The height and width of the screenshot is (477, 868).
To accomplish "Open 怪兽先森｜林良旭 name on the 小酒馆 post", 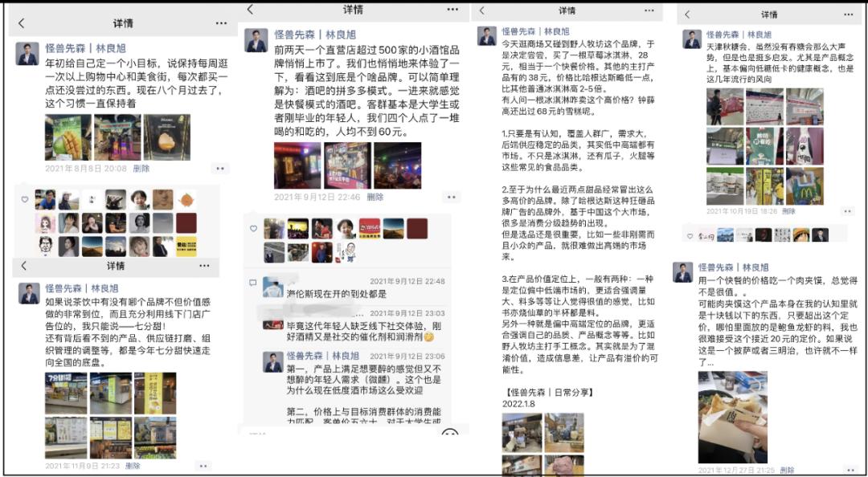I will pos(314,35).
